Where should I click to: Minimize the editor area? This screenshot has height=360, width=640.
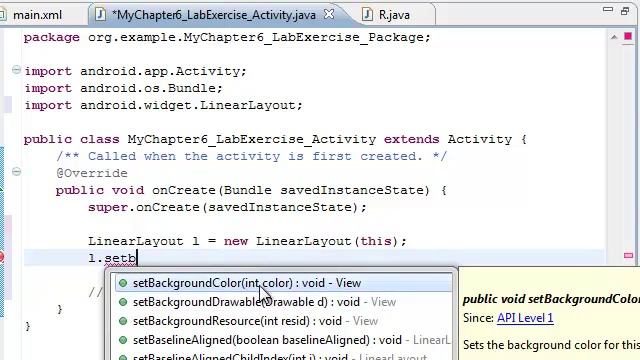[608, 9]
